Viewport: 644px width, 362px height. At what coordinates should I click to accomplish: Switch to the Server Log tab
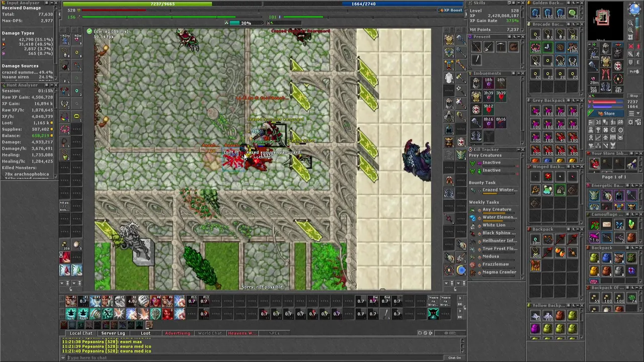(113, 333)
